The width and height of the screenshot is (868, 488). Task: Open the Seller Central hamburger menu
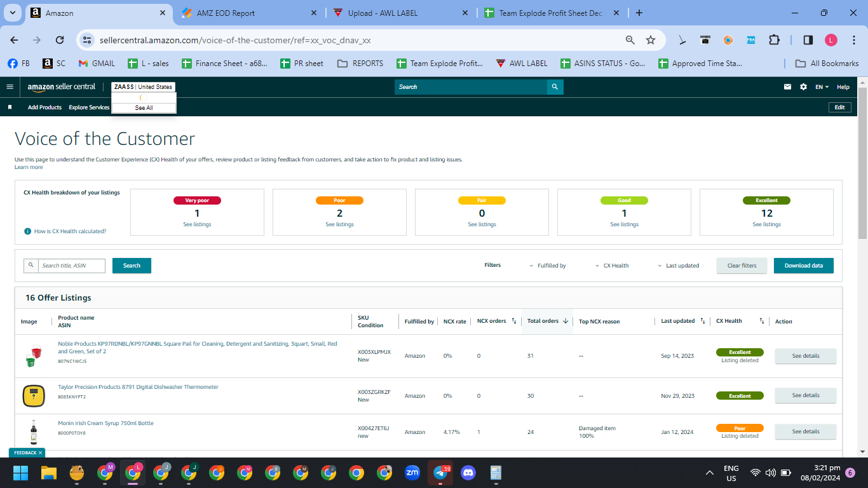pos(10,87)
